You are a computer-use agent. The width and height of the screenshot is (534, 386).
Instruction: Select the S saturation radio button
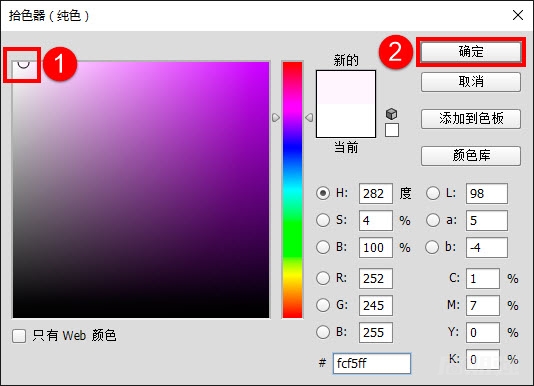click(323, 220)
